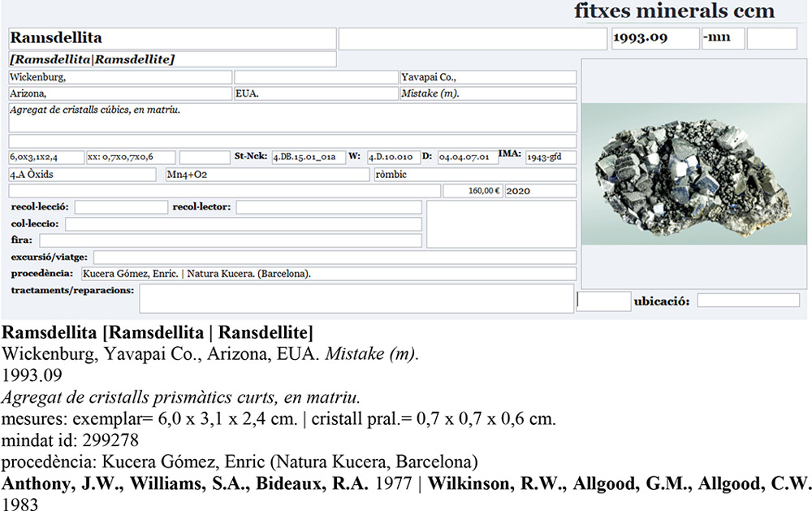
Task: Click the ròmbic crystal system field
Action: click(475, 175)
